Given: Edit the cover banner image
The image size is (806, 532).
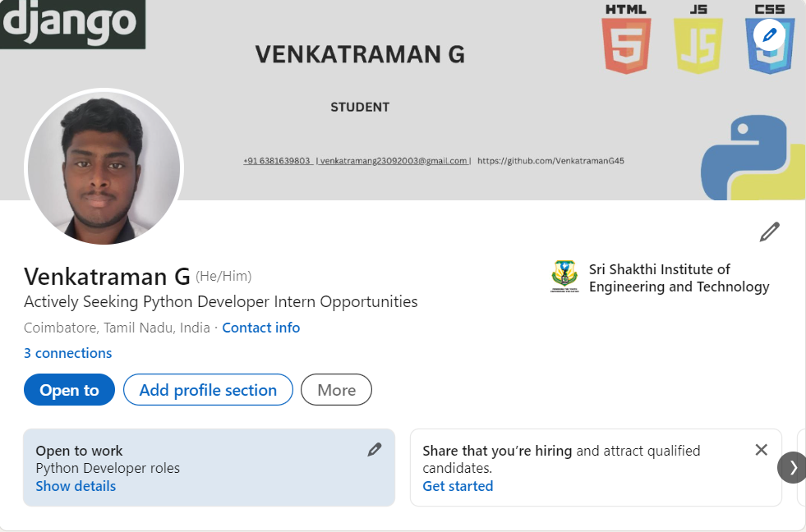Looking at the screenshot, I should [770, 34].
